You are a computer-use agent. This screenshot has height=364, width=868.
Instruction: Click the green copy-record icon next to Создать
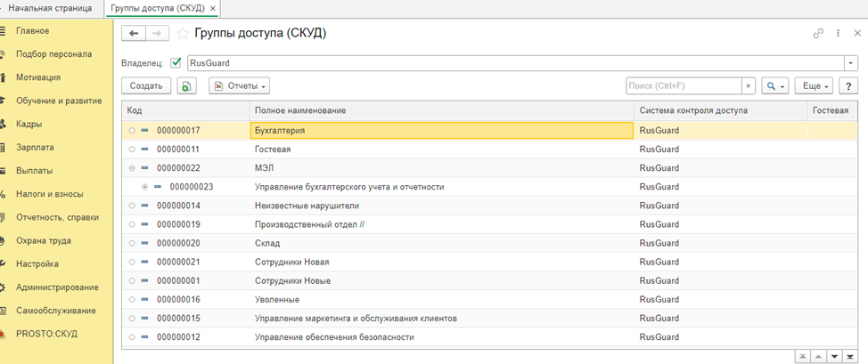tap(186, 85)
